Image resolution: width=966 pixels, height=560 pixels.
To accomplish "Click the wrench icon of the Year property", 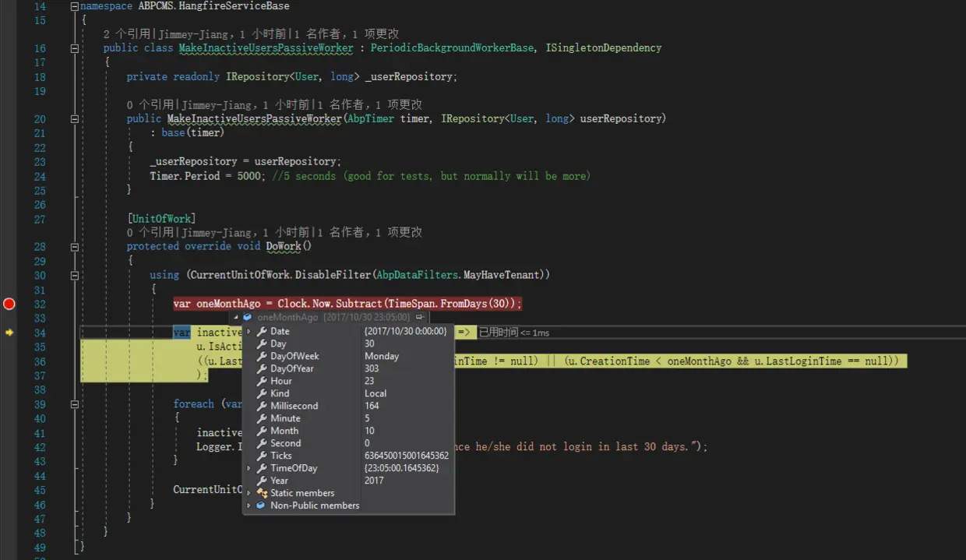I will [262, 481].
